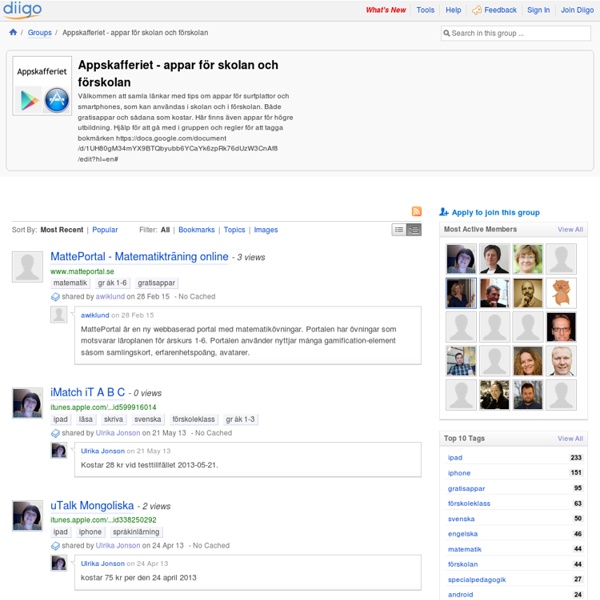View All top tags

(570, 438)
